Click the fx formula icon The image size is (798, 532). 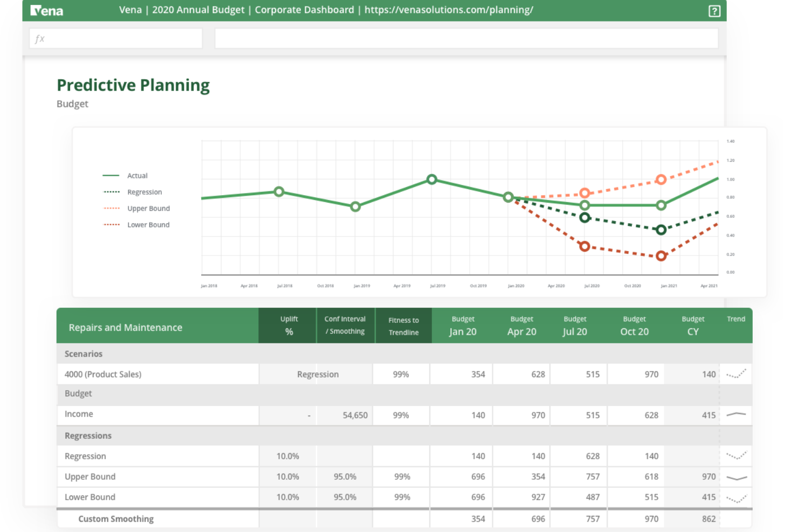(40, 38)
